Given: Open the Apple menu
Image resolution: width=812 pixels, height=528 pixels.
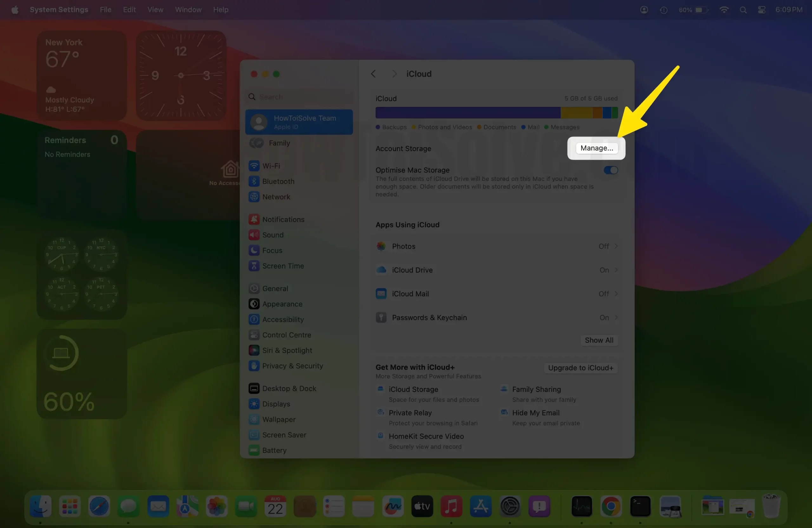Looking at the screenshot, I should coord(15,10).
